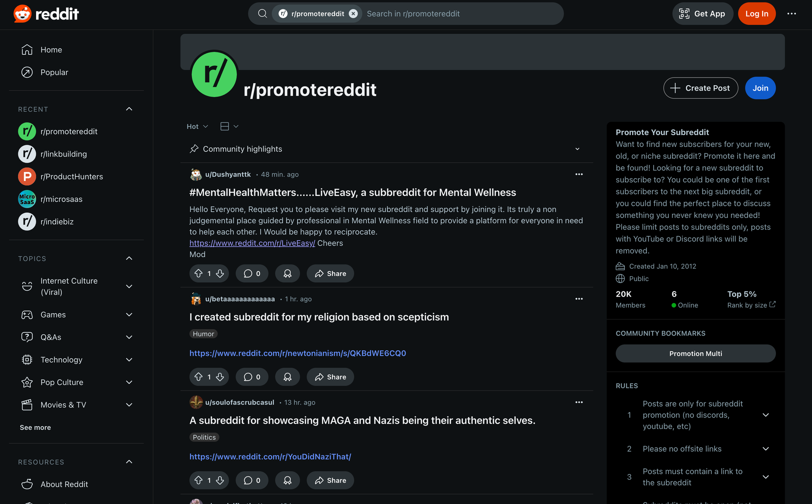Downvote the YouDidNaziThat post
The height and width of the screenshot is (504, 812).
[220, 480]
